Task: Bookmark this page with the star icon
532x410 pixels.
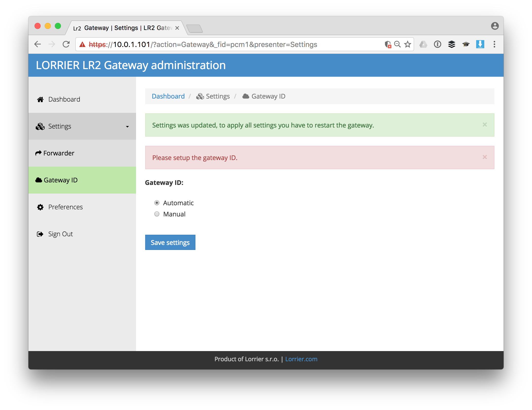Action: coord(408,44)
